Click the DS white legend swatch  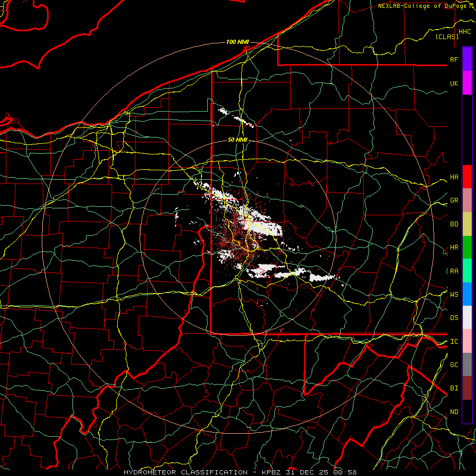pos(467,317)
